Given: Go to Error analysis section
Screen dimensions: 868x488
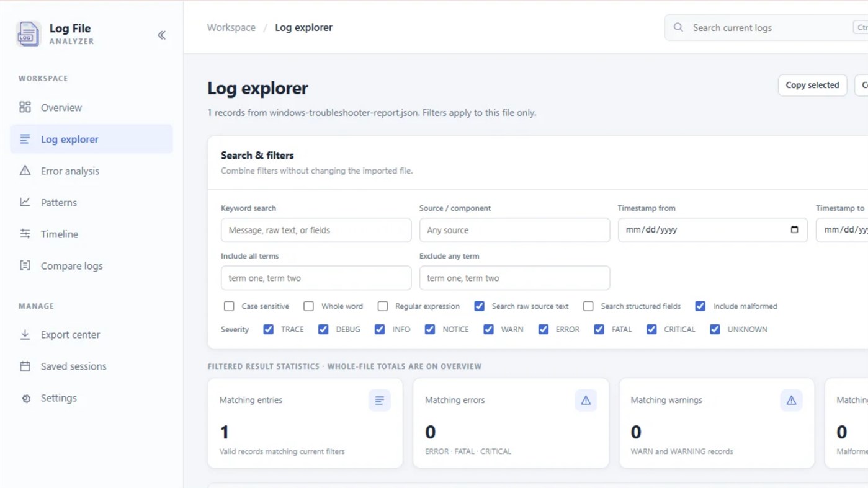Looking at the screenshot, I should (91, 171).
